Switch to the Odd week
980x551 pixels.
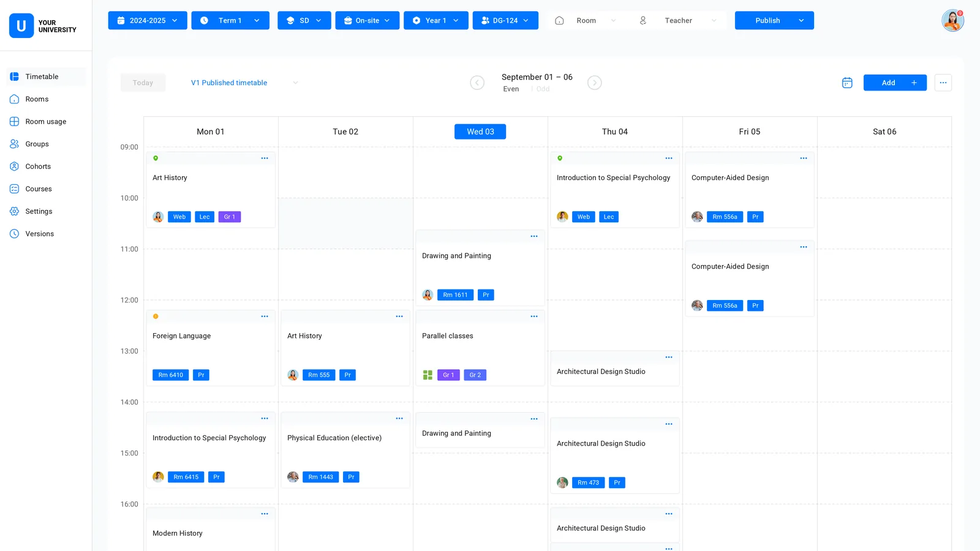[543, 89]
